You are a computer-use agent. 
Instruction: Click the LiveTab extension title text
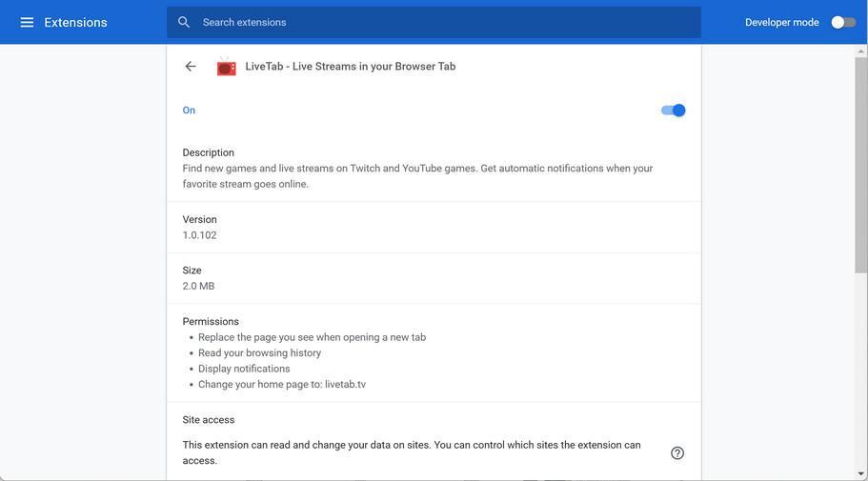pyautogui.click(x=350, y=67)
